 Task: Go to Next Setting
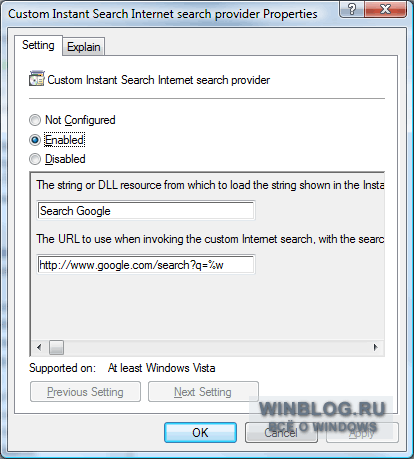point(203,392)
